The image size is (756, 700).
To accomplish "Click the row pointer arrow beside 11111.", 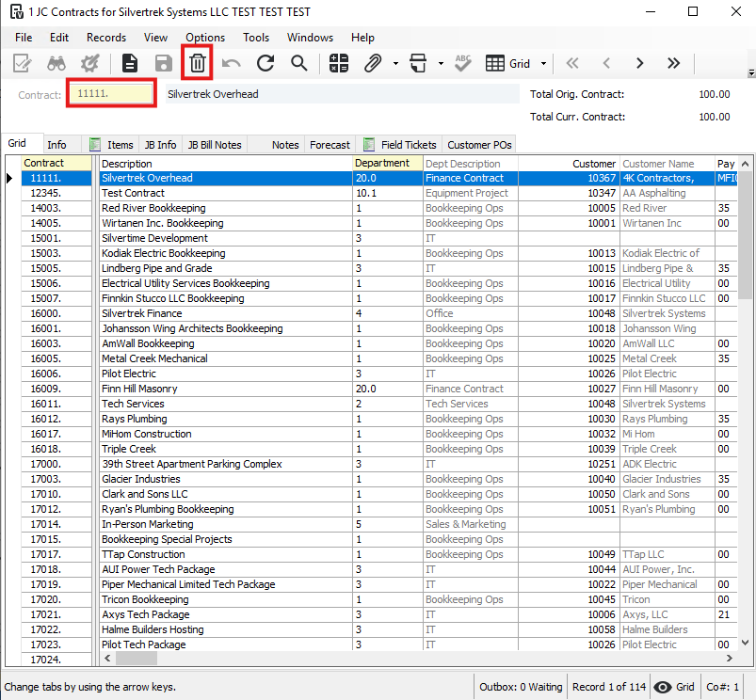I will pyautogui.click(x=9, y=178).
